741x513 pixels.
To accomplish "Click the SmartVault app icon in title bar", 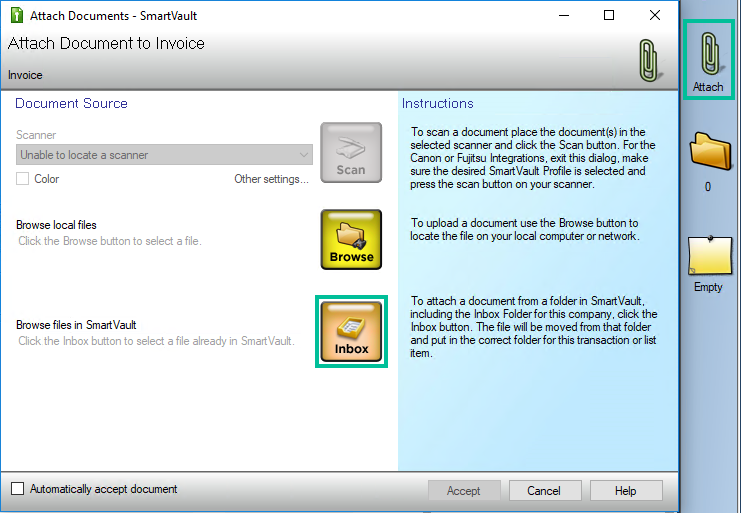I will tap(15, 16).
